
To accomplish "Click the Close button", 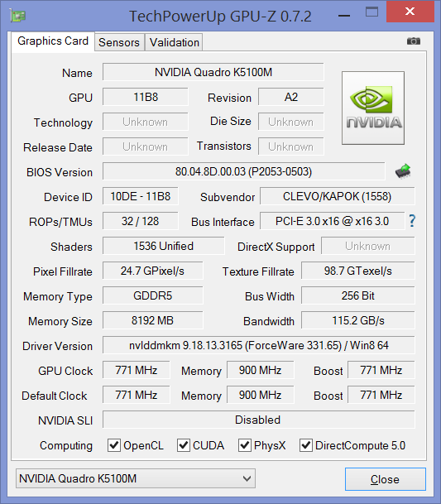I will pyautogui.click(x=386, y=479).
